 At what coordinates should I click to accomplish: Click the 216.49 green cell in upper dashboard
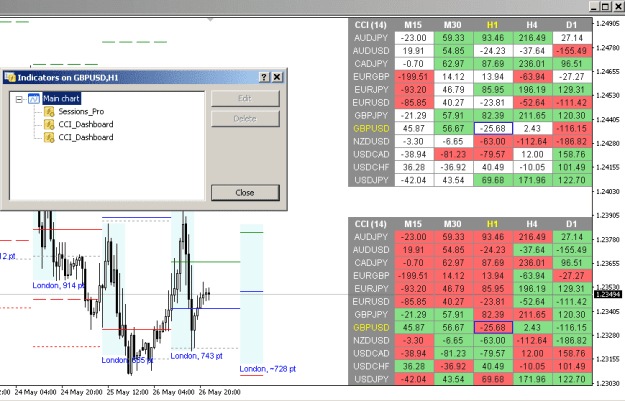click(533, 38)
